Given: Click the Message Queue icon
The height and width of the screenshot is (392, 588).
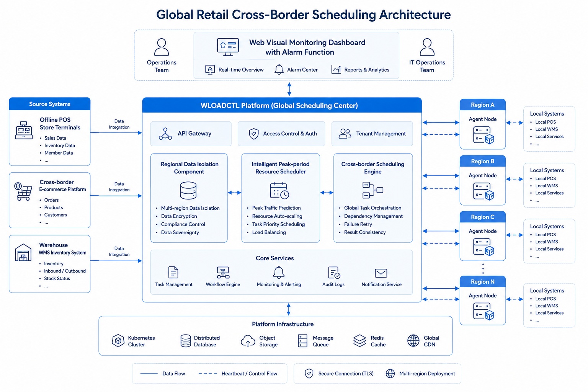Looking at the screenshot, I should click(303, 341).
